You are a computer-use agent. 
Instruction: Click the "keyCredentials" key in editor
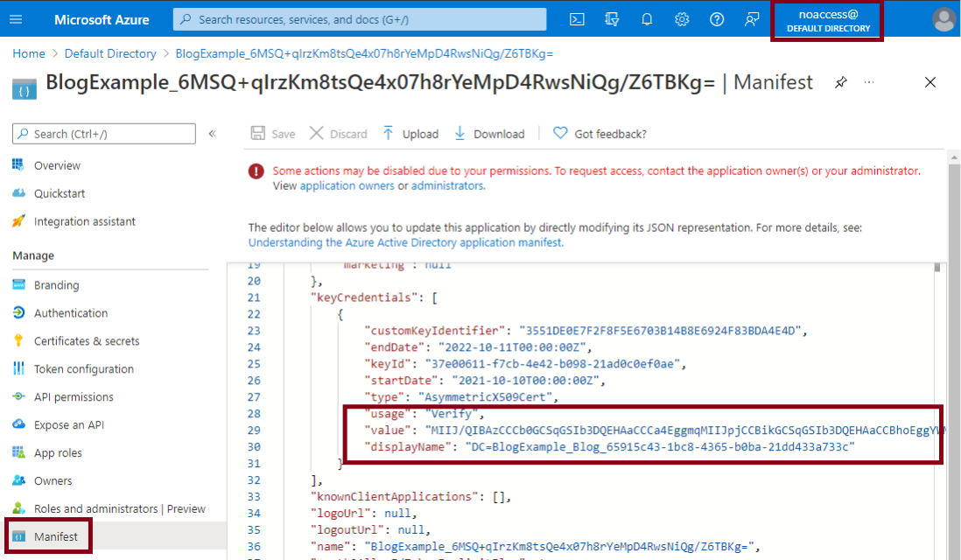365,297
